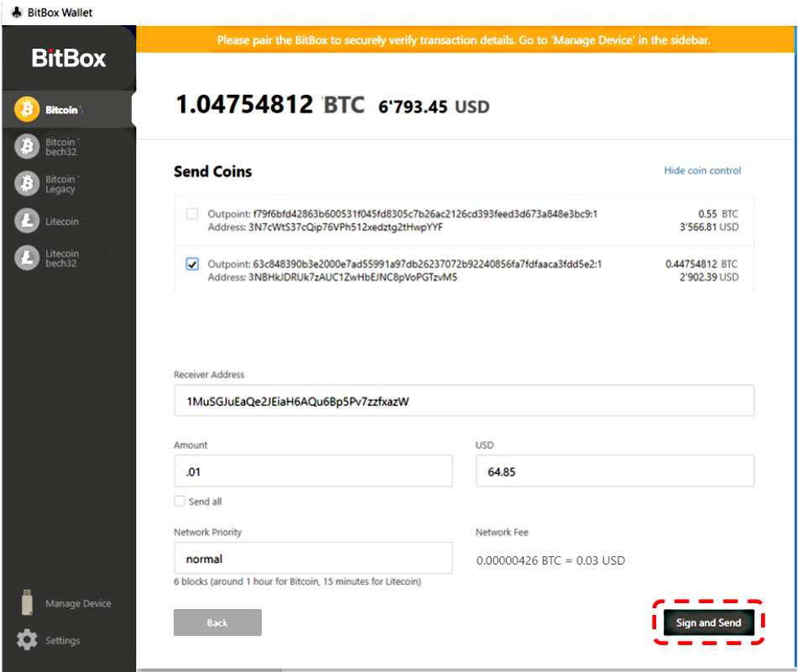Open the Bitcoin account in sidebar
Image resolution: width=798 pixels, height=672 pixels.
click(67, 109)
